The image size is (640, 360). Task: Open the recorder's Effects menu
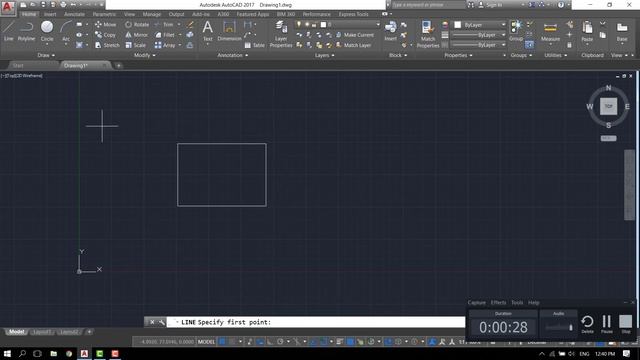pyautogui.click(x=498, y=303)
